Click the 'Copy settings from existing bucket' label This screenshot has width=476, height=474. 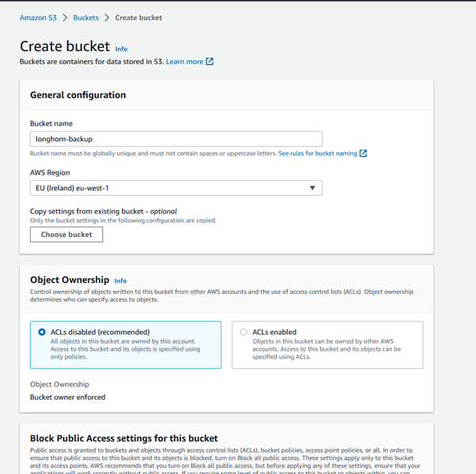pos(104,212)
